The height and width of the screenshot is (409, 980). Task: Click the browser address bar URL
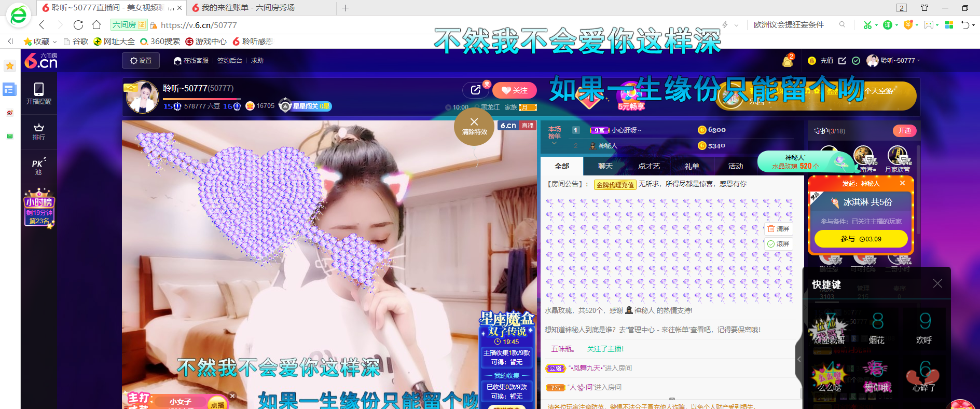pyautogui.click(x=199, y=25)
